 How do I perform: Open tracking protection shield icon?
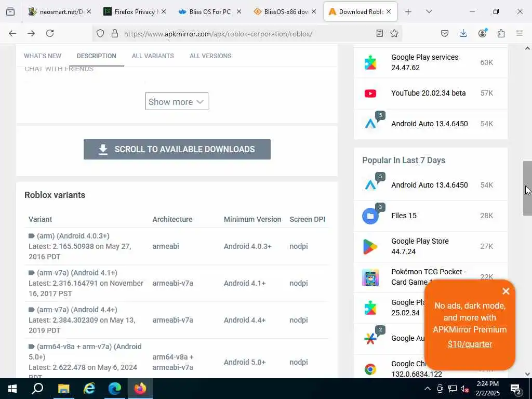pyautogui.click(x=100, y=33)
